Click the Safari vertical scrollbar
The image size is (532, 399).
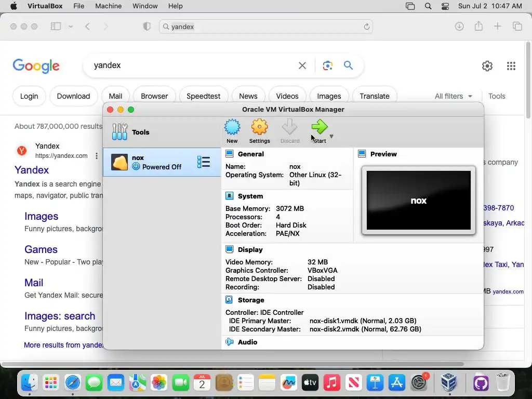pyautogui.click(x=528, y=79)
